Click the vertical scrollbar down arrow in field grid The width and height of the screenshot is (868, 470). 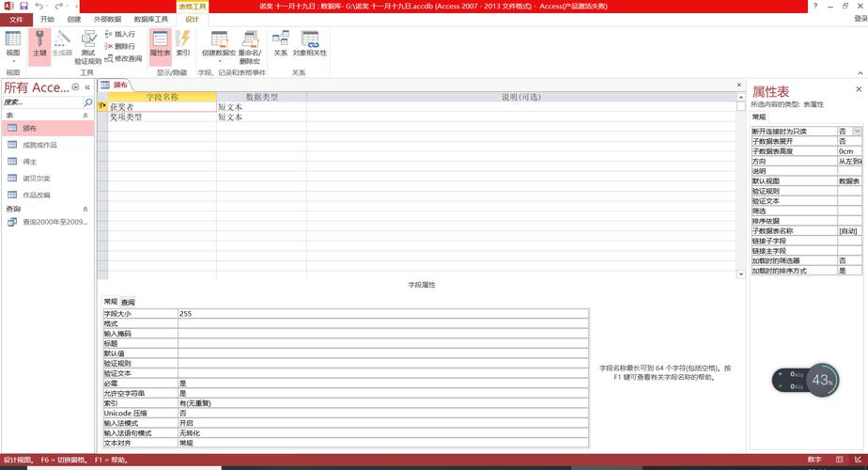click(740, 274)
